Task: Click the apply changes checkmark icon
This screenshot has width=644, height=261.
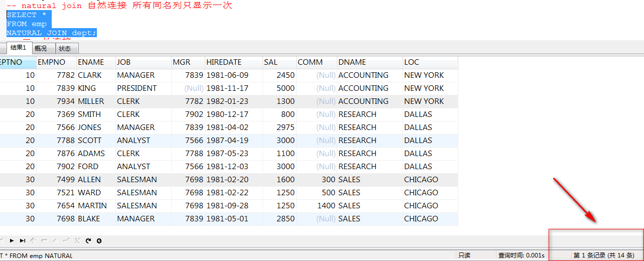Action: (66, 241)
